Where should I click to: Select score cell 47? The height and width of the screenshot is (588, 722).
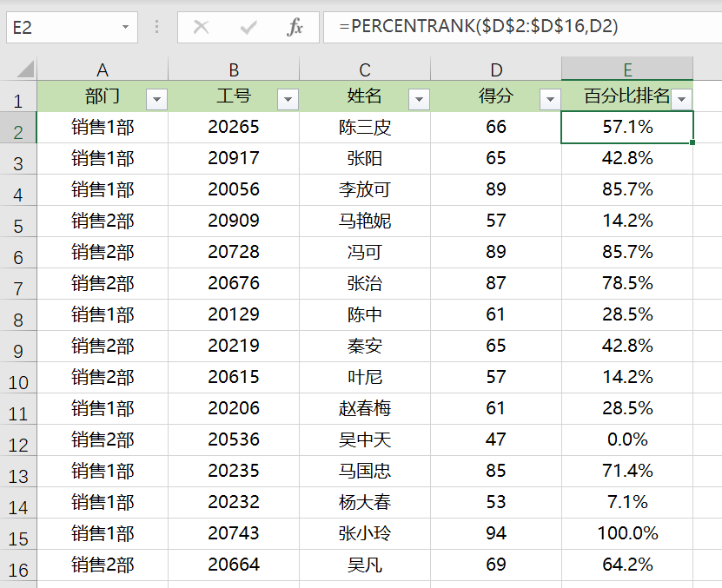coord(496,440)
